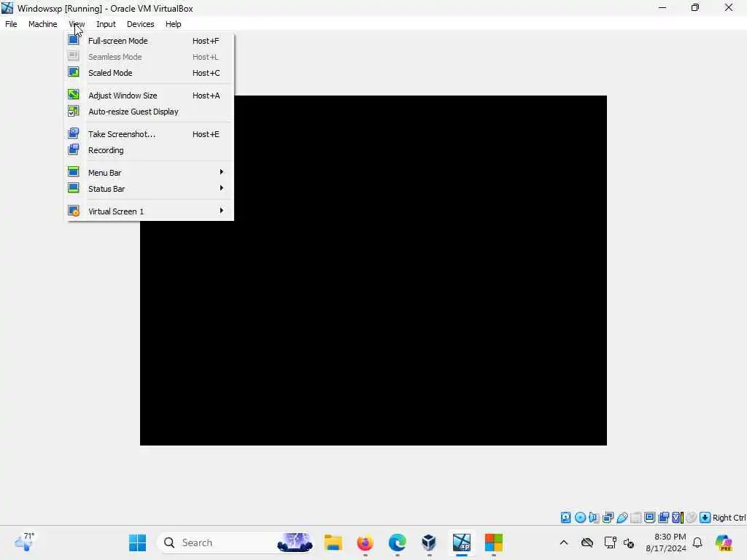Click the display status bar icon
Screen dimensions: 747x560
pos(649,518)
